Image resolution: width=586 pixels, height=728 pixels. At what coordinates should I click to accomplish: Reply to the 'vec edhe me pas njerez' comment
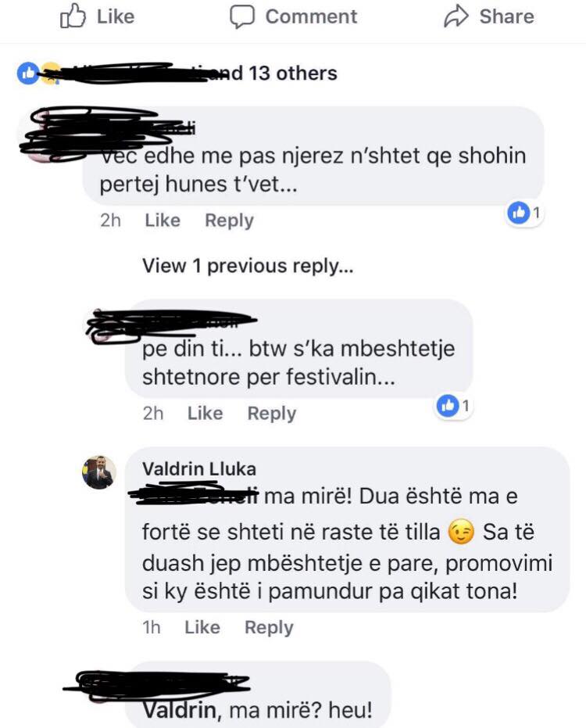click(x=229, y=221)
